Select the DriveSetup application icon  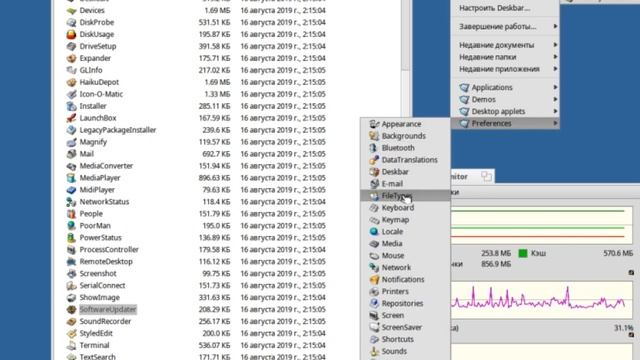pyautogui.click(x=71, y=47)
